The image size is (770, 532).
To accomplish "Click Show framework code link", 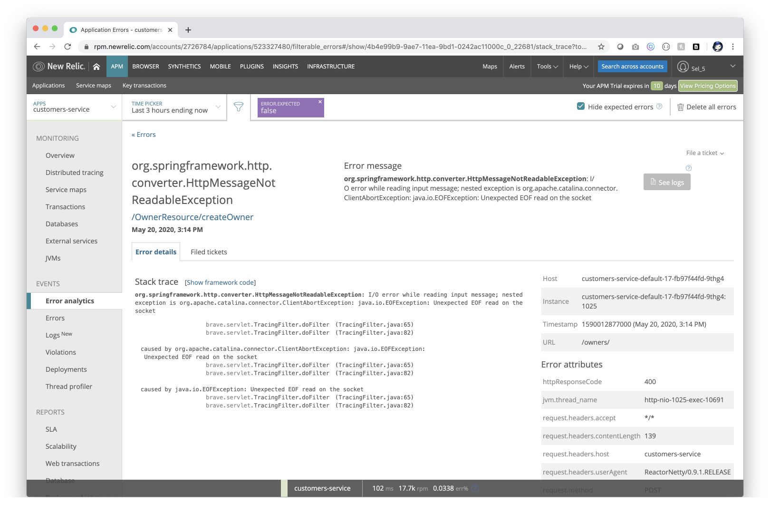I will (220, 282).
